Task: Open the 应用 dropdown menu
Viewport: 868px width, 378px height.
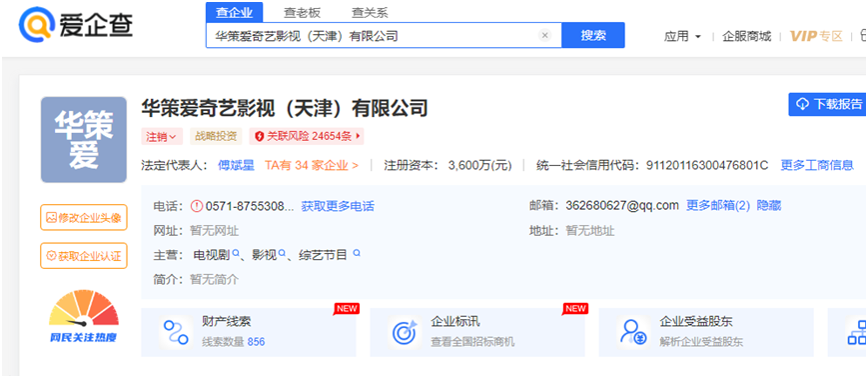Action: (x=682, y=37)
